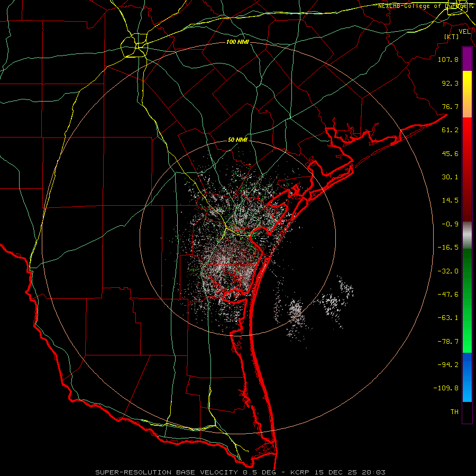Click the NEXLAB-College of DuPage credit text
This screenshot has width=476, height=476.
coord(425,6)
